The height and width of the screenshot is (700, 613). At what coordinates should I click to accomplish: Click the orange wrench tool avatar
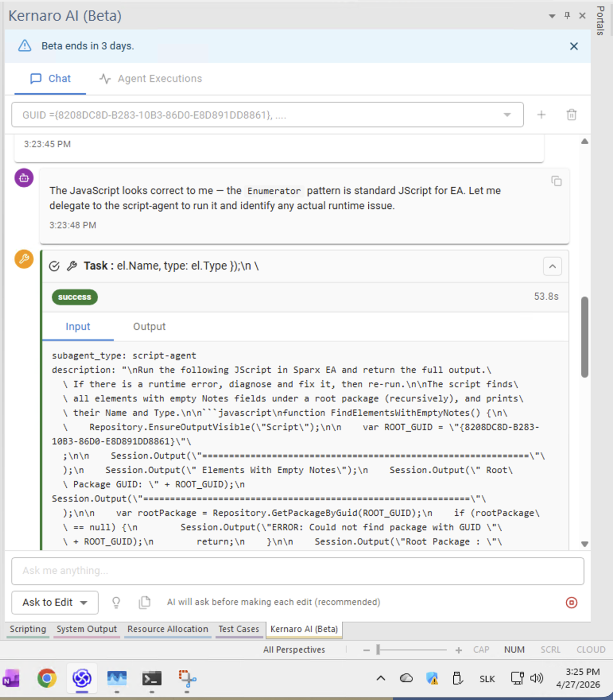click(24, 259)
